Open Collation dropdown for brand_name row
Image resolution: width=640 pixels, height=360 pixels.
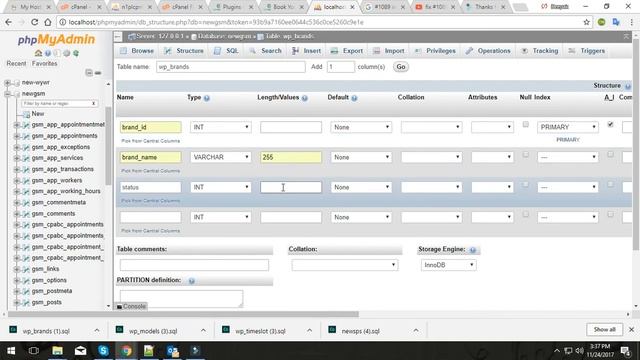[431, 157]
